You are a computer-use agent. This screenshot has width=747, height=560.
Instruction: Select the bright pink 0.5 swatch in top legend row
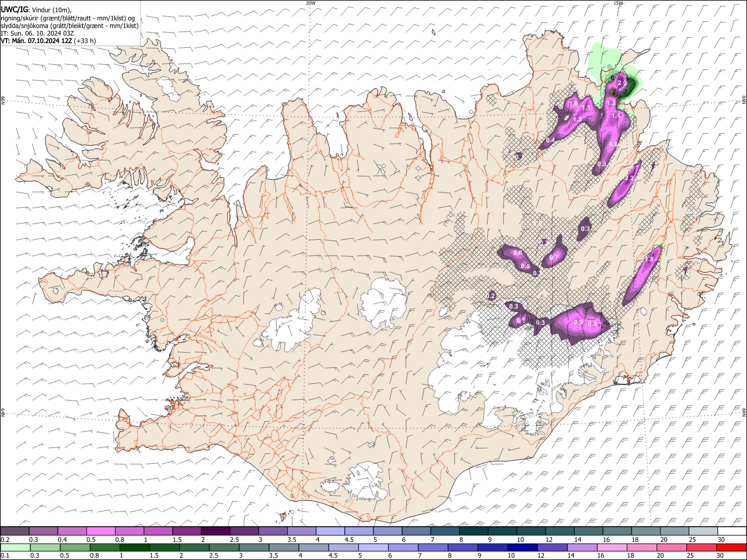pos(100,531)
